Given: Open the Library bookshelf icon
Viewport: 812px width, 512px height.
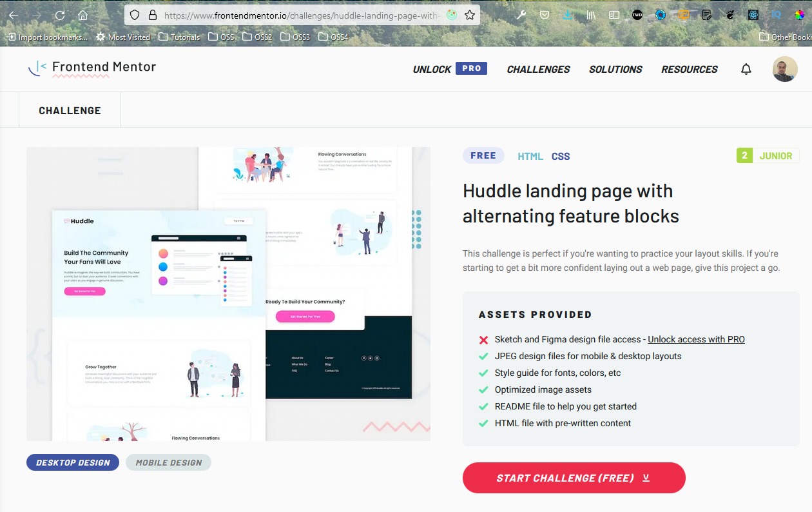Looking at the screenshot, I should [591, 15].
